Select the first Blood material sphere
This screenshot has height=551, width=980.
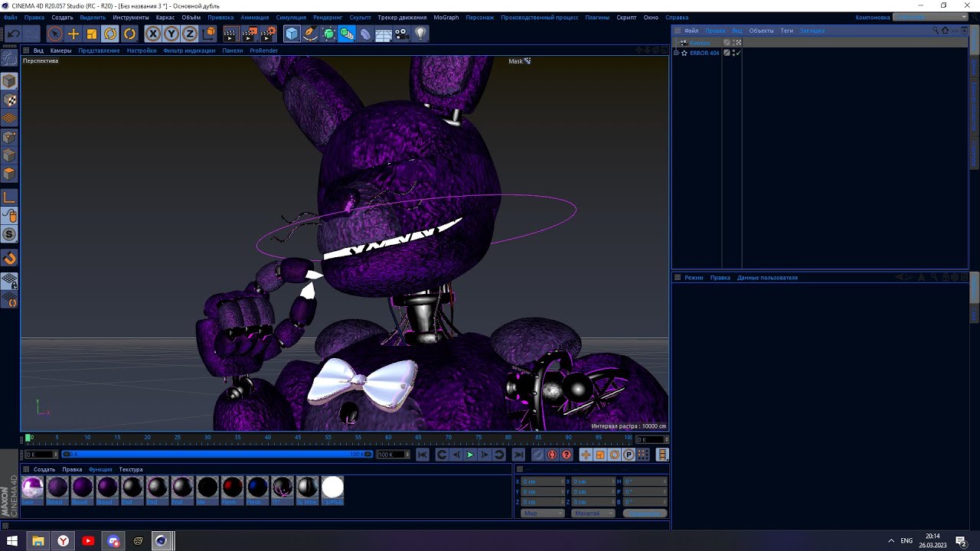[x=57, y=487]
